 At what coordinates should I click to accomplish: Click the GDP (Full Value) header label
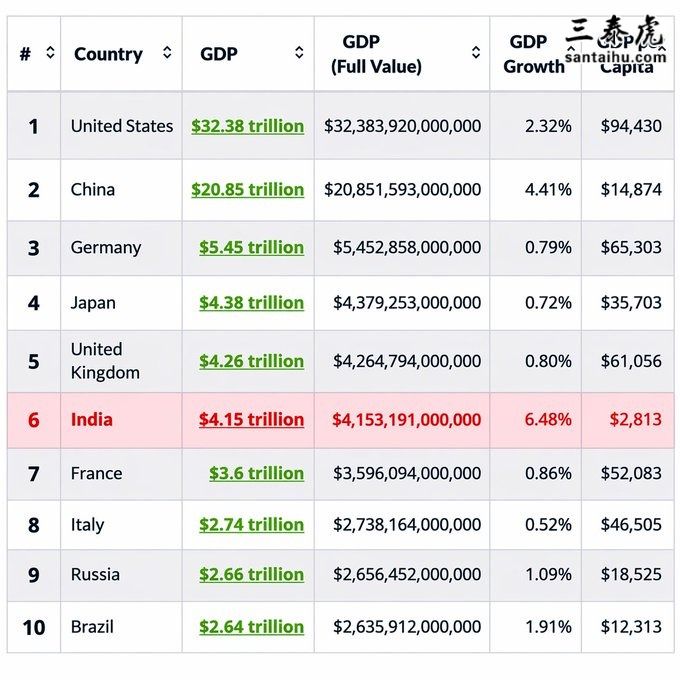click(376, 54)
